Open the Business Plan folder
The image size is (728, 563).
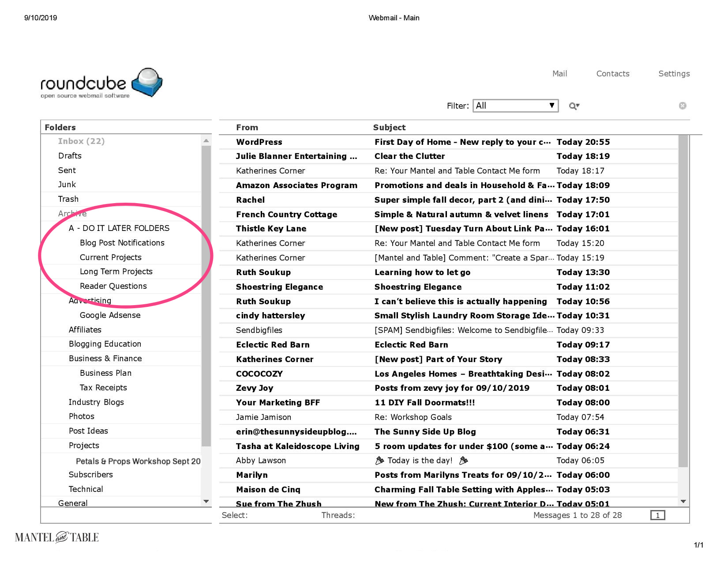click(x=121, y=373)
